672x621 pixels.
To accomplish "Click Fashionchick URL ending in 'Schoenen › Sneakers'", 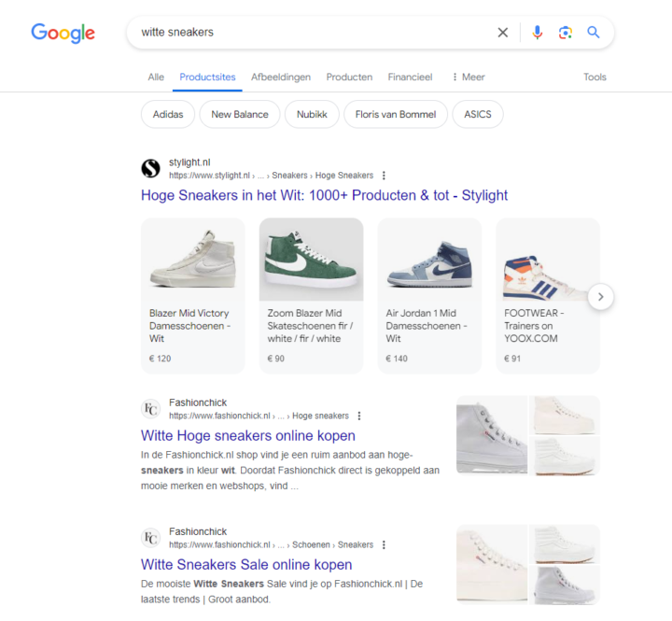I will pyautogui.click(x=271, y=544).
